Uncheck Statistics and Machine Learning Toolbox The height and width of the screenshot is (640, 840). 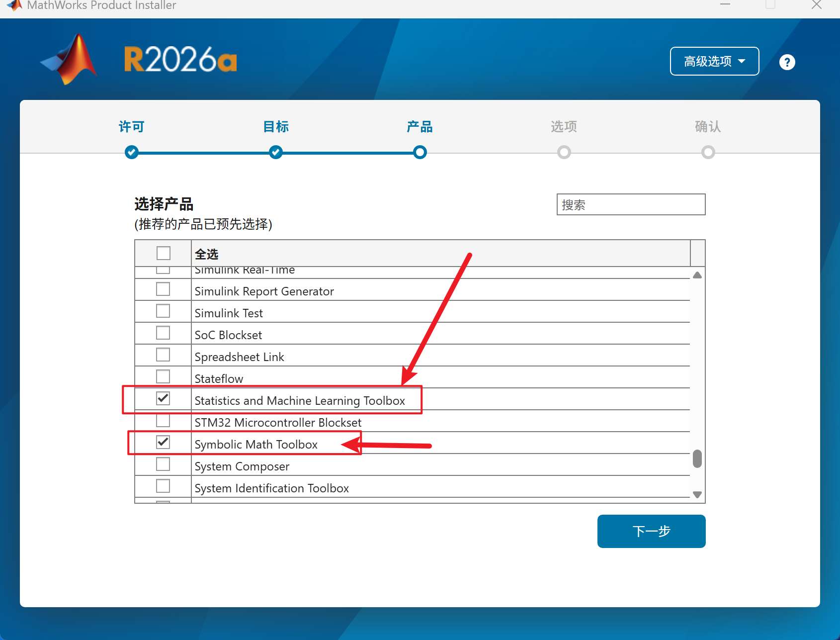[x=163, y=398]
